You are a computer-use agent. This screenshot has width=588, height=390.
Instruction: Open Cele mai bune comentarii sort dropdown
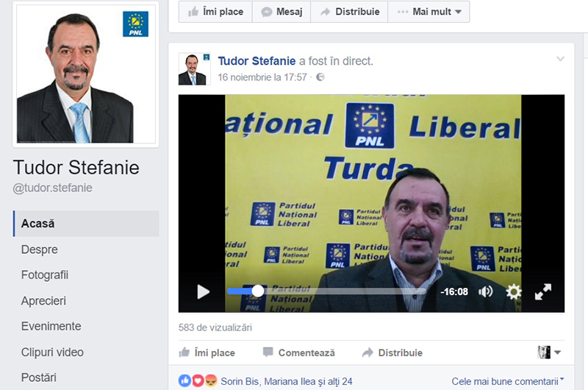(508, 381)
